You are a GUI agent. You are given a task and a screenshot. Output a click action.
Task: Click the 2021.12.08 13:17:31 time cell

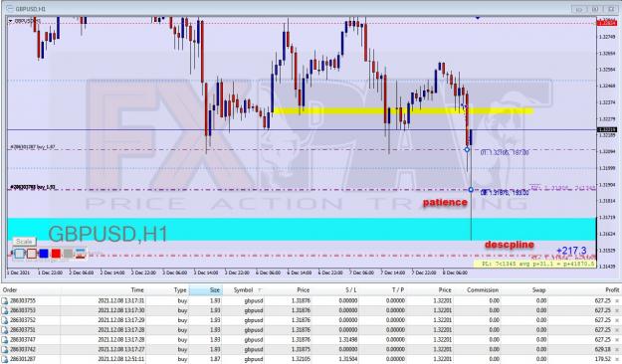121,301
